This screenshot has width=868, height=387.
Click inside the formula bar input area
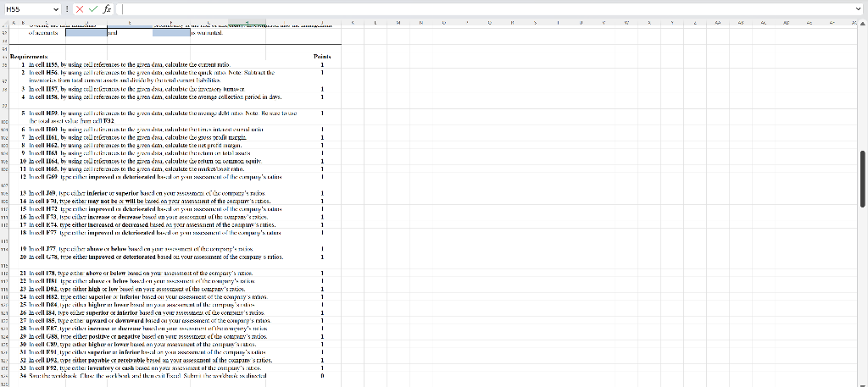coord(487,9)
